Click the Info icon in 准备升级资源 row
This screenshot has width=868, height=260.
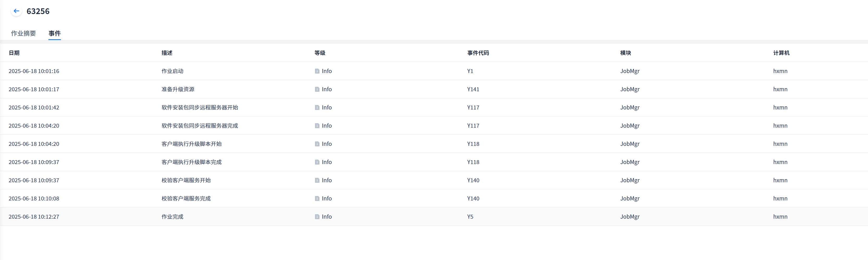click(x=317, y=89)
